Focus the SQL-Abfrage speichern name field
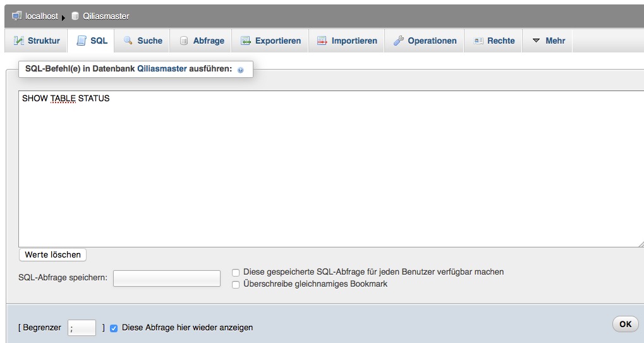The height and width of the screenshot is (343, 644). tap(167, 278)
